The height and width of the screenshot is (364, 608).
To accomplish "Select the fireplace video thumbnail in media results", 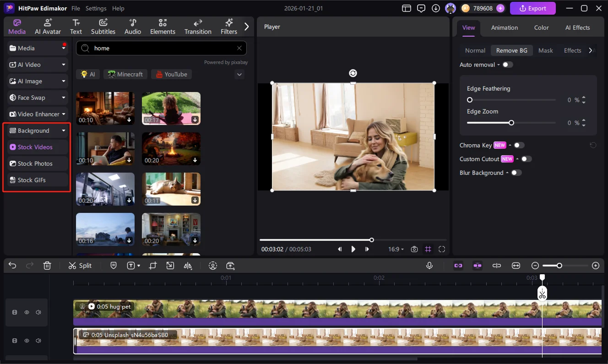I will click(x=105, y=109).
